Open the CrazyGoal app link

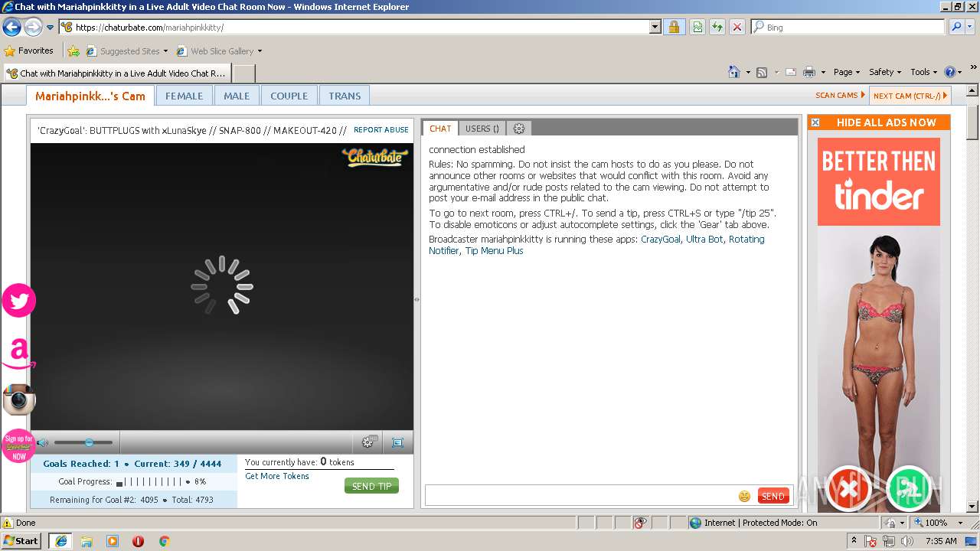[x=661, y=240]
